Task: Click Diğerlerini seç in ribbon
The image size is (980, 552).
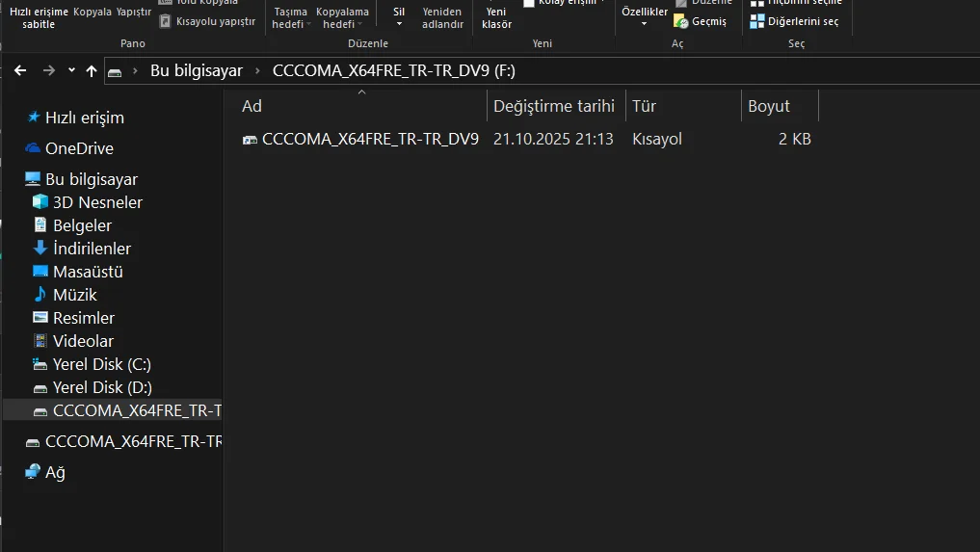Action: [x=794, y=21]
